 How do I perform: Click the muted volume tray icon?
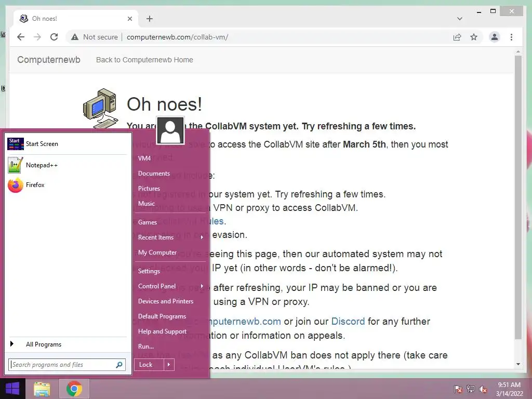[483, 389]
